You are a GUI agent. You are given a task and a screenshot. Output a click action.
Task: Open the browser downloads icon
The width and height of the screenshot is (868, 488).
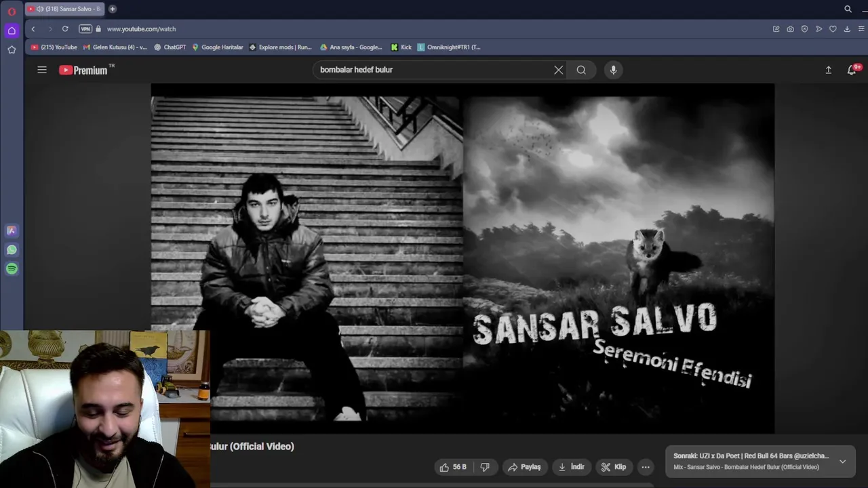point(847,29)
